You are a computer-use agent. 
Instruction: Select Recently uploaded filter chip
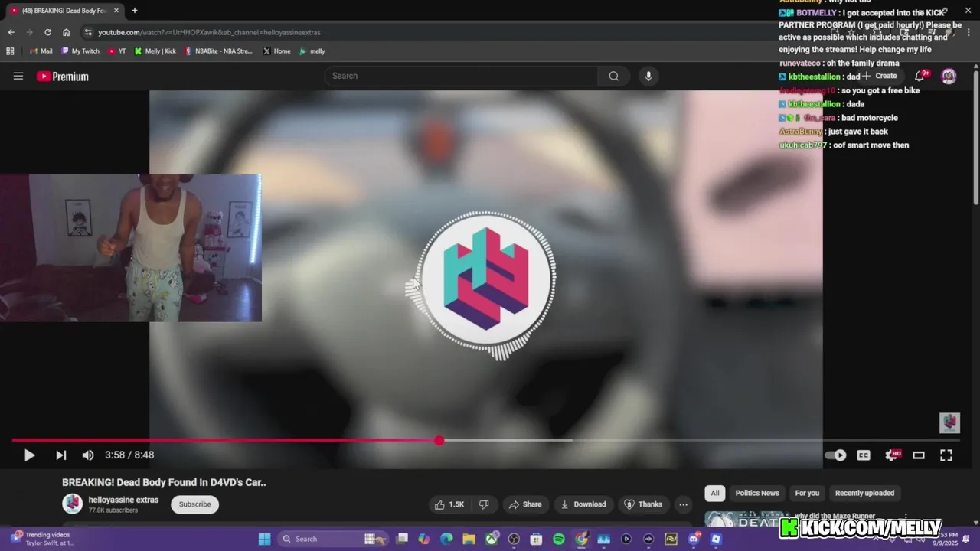click(x=864, y=493)
